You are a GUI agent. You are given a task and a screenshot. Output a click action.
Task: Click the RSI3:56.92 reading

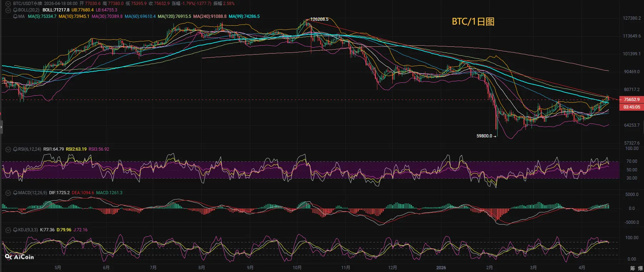coord(99,149)
